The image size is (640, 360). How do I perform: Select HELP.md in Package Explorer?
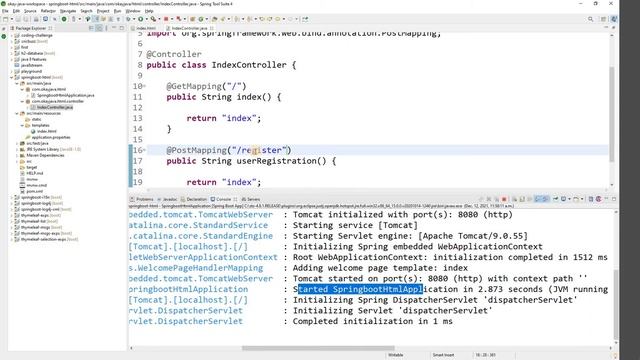35,173
